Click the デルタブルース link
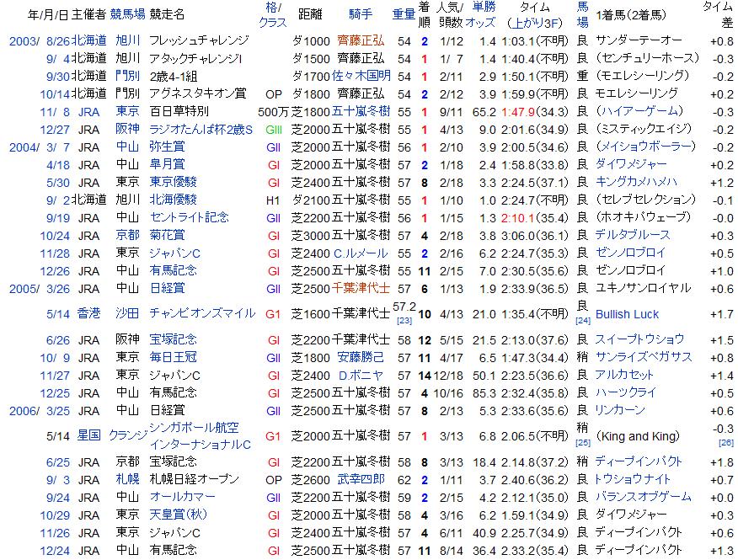Viewport: 738px width, 560px height. point(633,235)
